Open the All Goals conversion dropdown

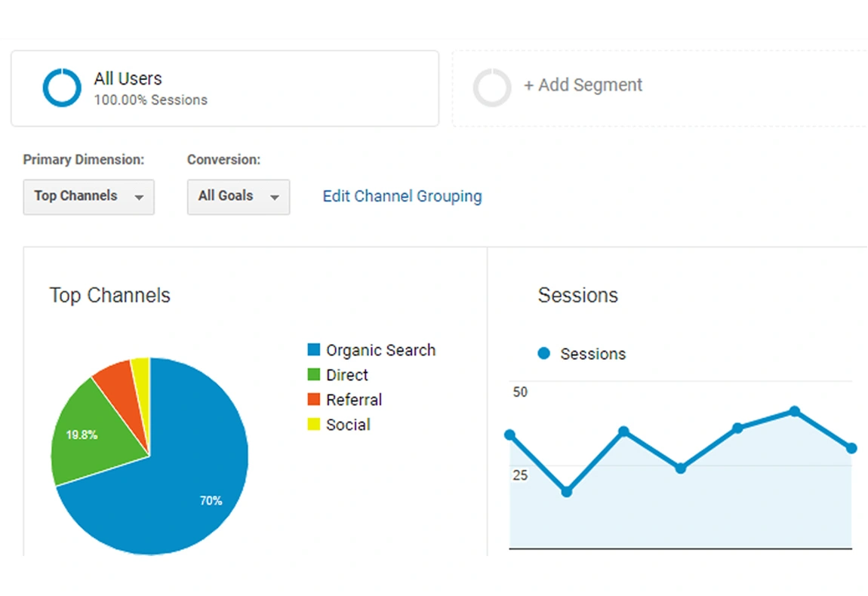(238, 197)
